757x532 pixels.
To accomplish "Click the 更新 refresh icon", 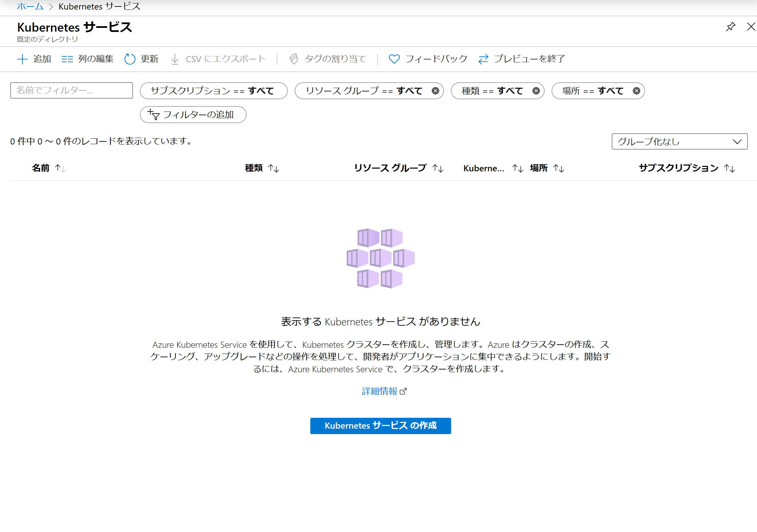I will (x=130, y=59).
